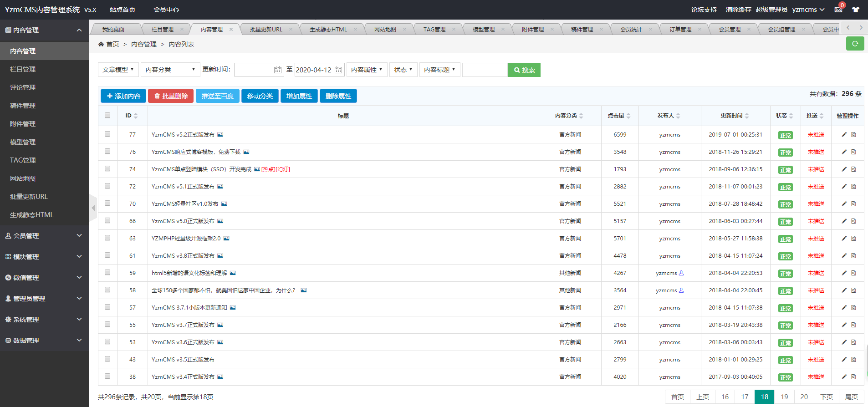Go to page 19 in pagination

pos(784,397)
